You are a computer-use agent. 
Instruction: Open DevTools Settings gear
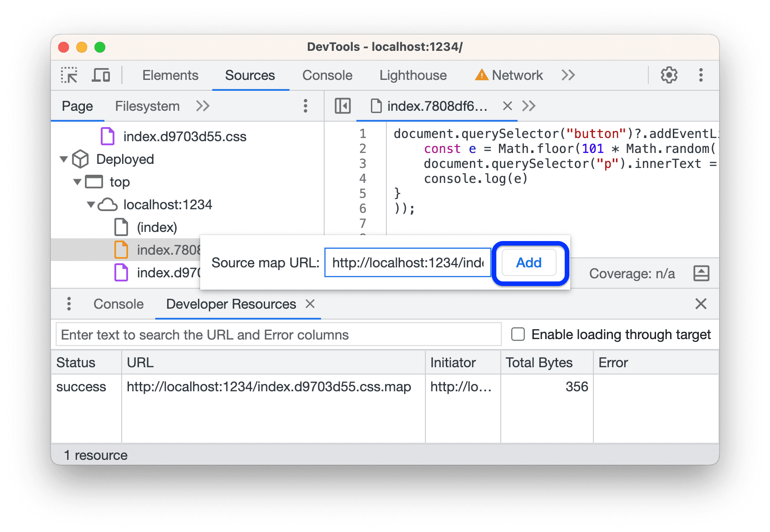(x=668, y=75)
